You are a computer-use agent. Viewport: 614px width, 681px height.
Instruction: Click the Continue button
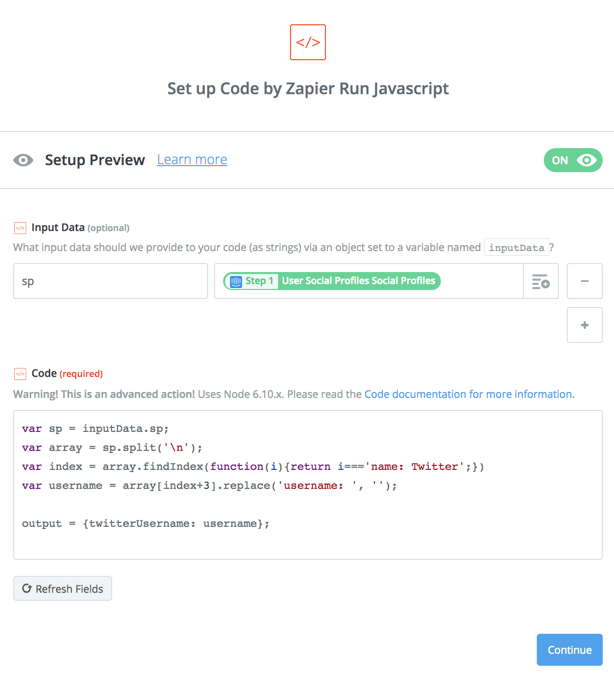569,650
